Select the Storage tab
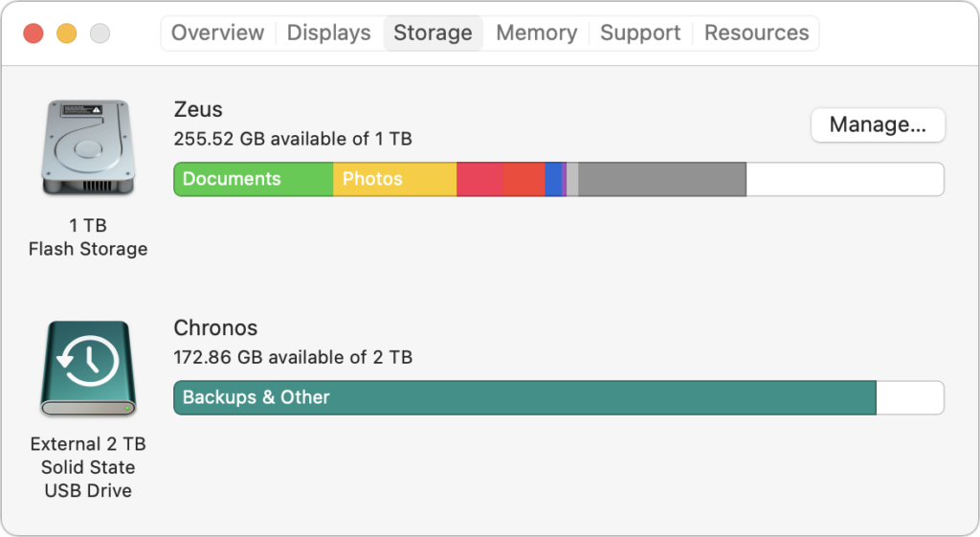 [433, 33]
